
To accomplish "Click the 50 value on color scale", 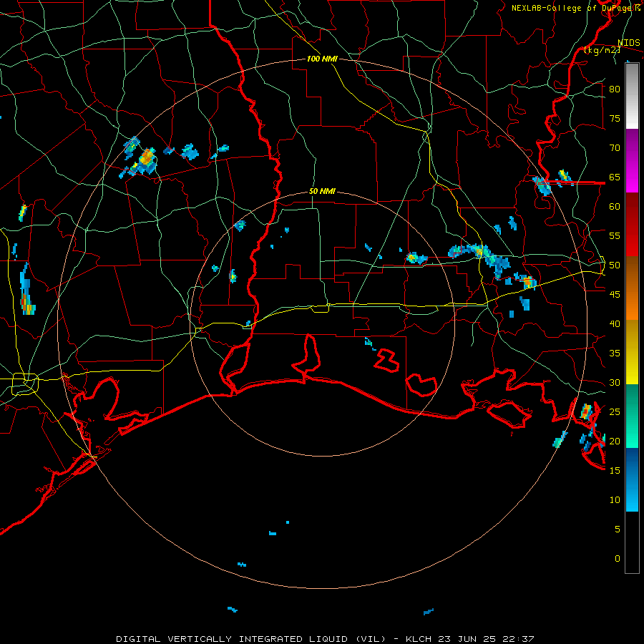I will coord(615,265).
